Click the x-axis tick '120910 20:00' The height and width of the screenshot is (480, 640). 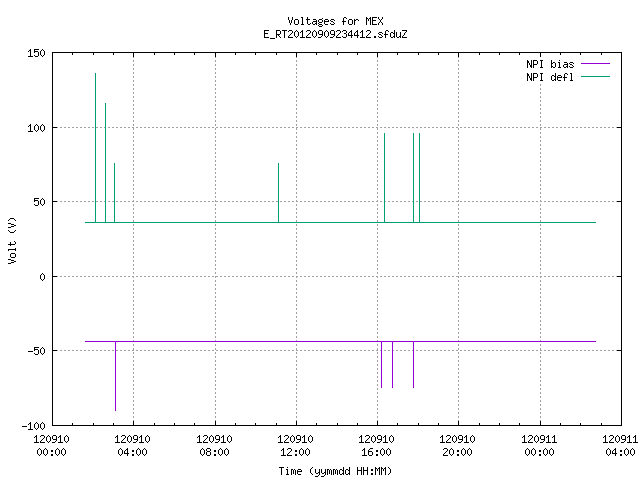tap(457, 446)
